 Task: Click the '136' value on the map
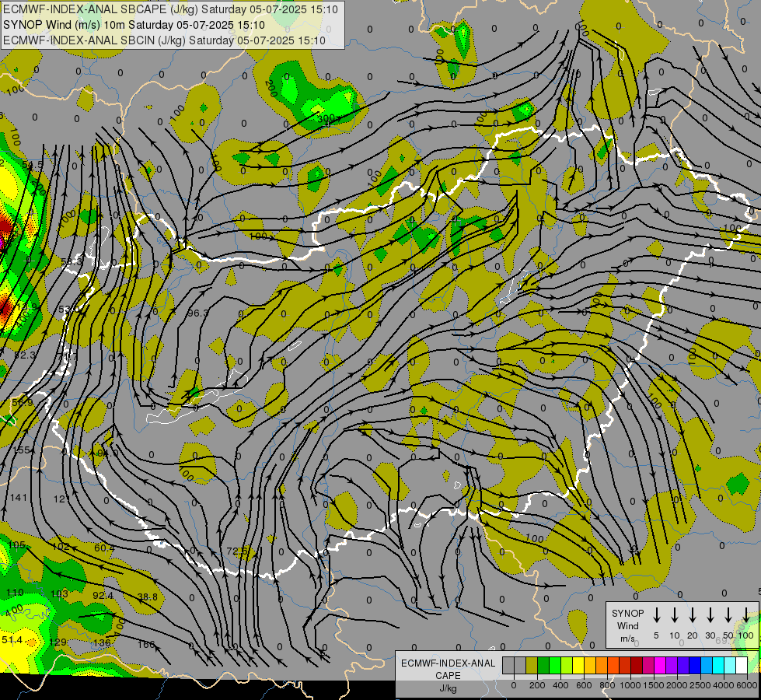click(x=102, y=642)
